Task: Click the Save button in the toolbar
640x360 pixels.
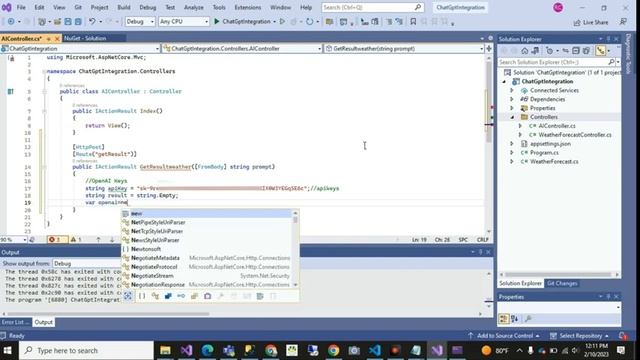Action: [x=68, y=22]
